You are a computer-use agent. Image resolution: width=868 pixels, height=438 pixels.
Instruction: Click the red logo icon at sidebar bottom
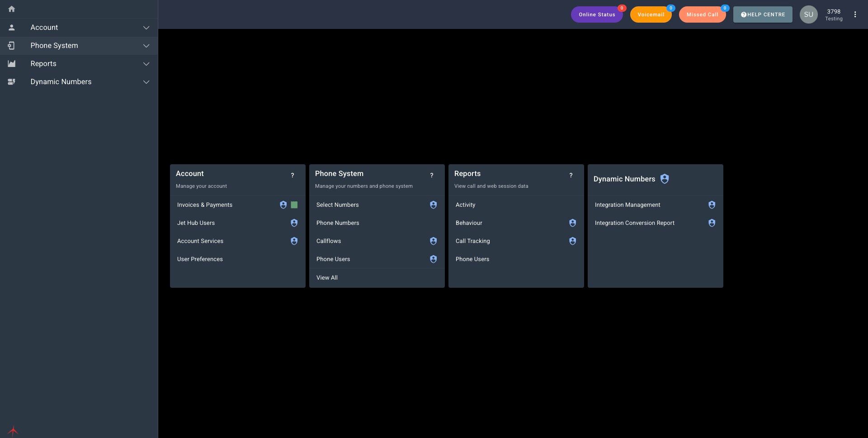(x=13, y=430)
